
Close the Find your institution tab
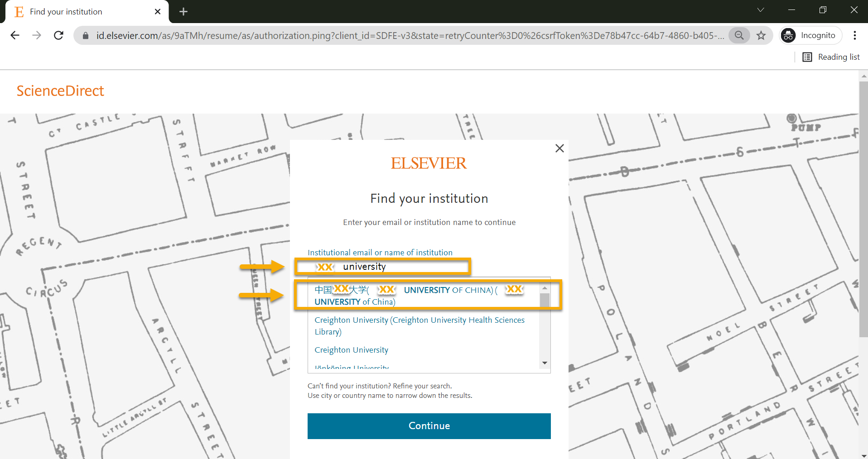[158, 12]
